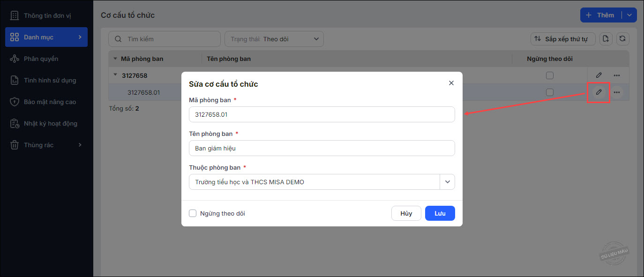The height and width of the screenshot is (277, 644).
Task: Click the edit pencil icon for row 3127658.01
Action: coord(599,92)
